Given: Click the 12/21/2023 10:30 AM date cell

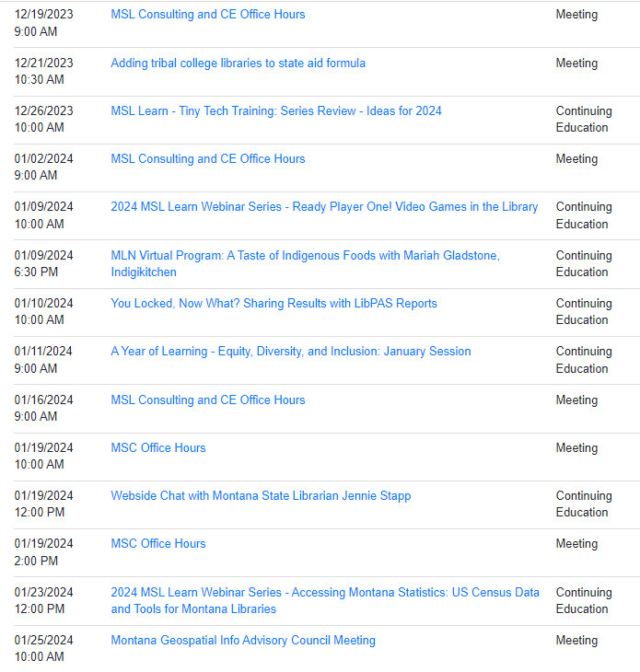Looking at the screenshot, I should 43,72.
